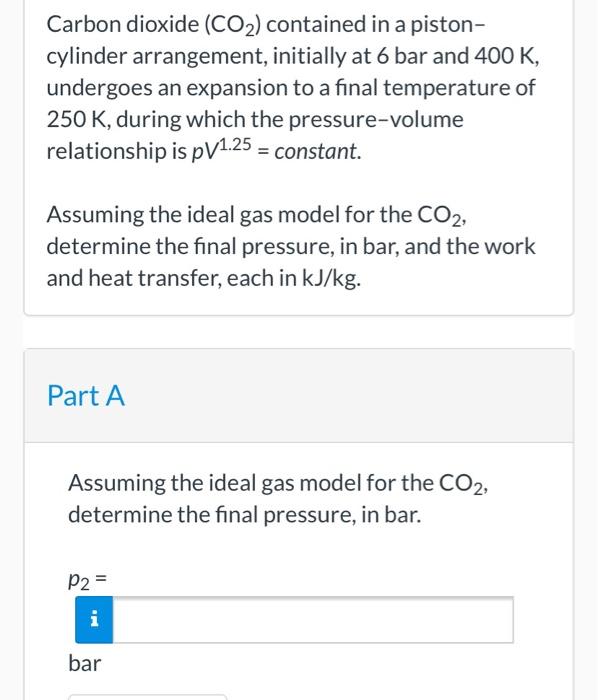Screen dimensions: 598x700
Task: Click the Part A gray header bar
Action: [299, 396]
